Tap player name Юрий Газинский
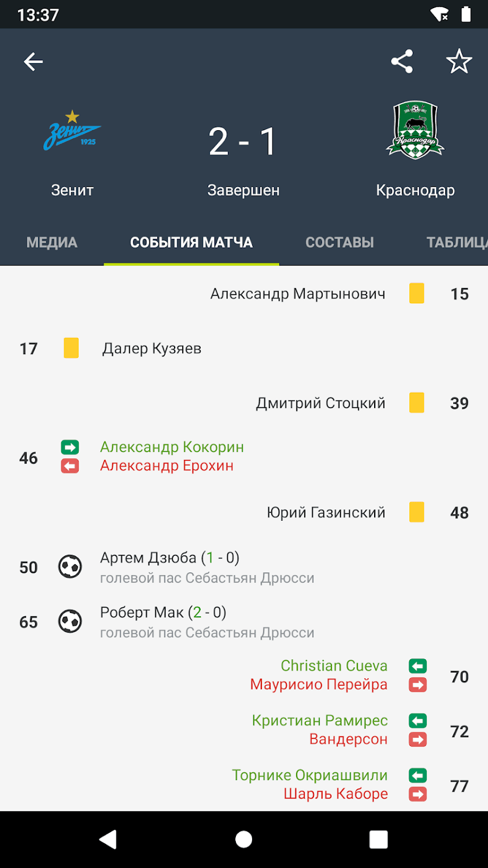 [326, 513]
